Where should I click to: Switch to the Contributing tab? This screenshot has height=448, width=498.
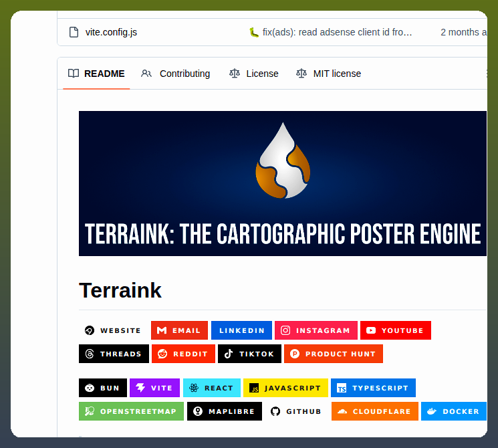point(175,74)
